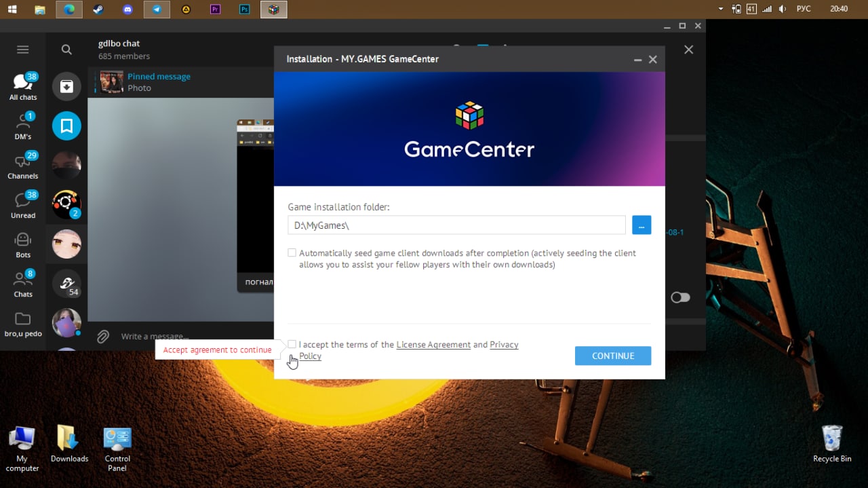This screenshot has width=868, height=488.
Task: Select the Channels folder in Telegram
Action: click(23, 165)
